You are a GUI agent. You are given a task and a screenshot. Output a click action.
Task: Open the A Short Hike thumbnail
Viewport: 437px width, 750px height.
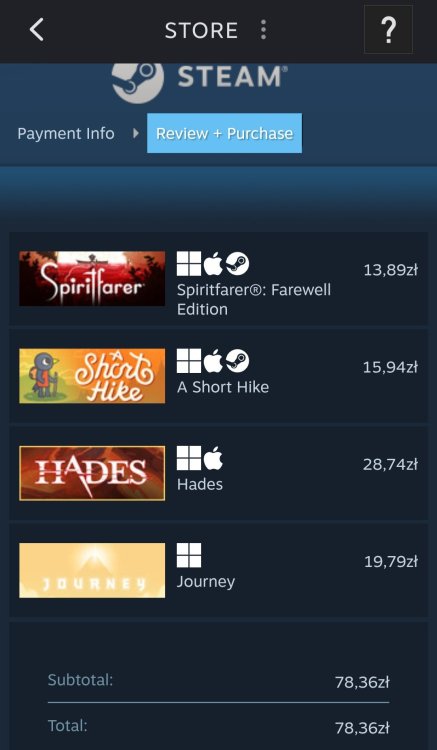pyautogui.click(x=92, y=376)
